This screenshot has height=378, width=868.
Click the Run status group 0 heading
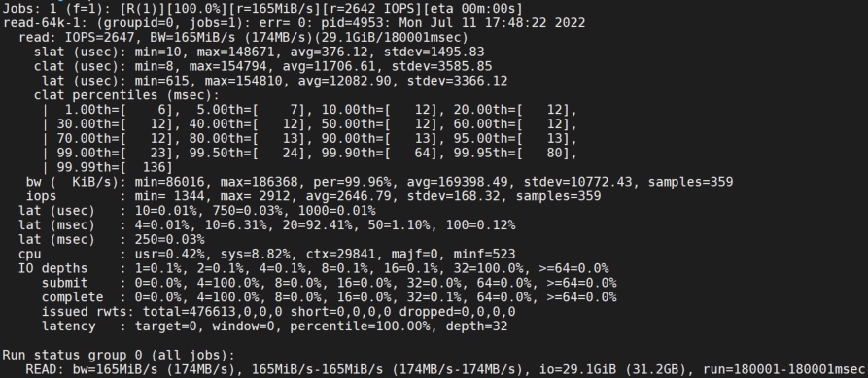pyautogui.click(x=119, y=355)
